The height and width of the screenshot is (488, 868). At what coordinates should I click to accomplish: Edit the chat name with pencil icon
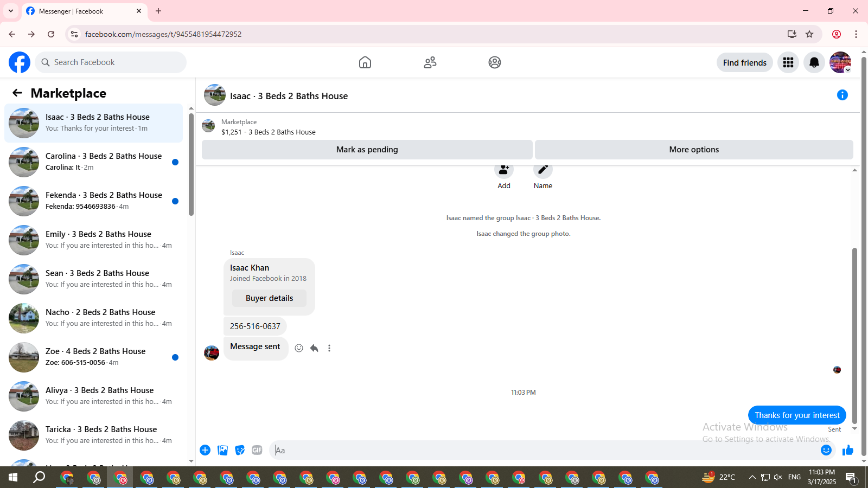click(543, 170)
